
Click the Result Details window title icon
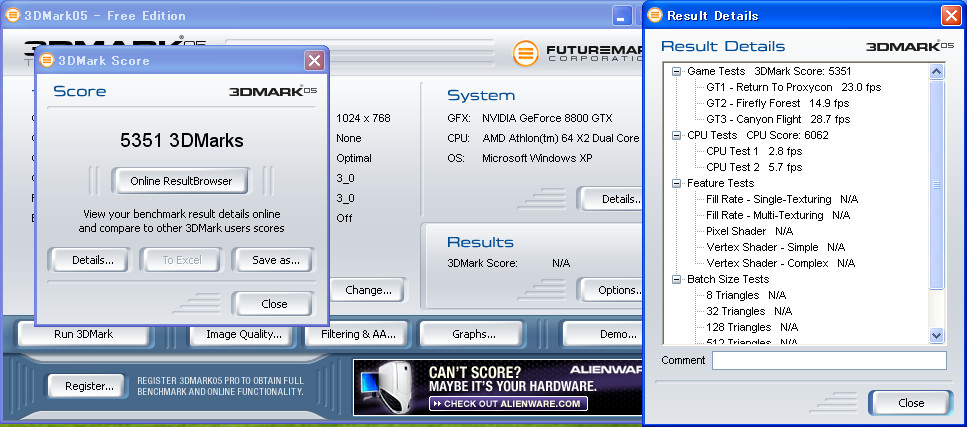(x=654, y=15)
